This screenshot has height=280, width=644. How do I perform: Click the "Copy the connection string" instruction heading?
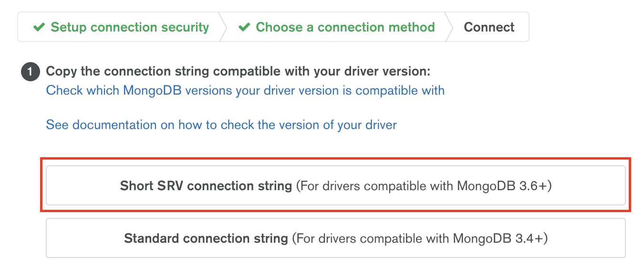(x=238, y=72)
